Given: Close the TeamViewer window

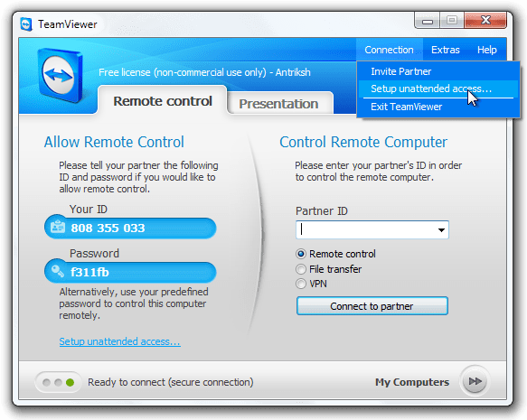Looking at the screenshot, I should (485, 21).
